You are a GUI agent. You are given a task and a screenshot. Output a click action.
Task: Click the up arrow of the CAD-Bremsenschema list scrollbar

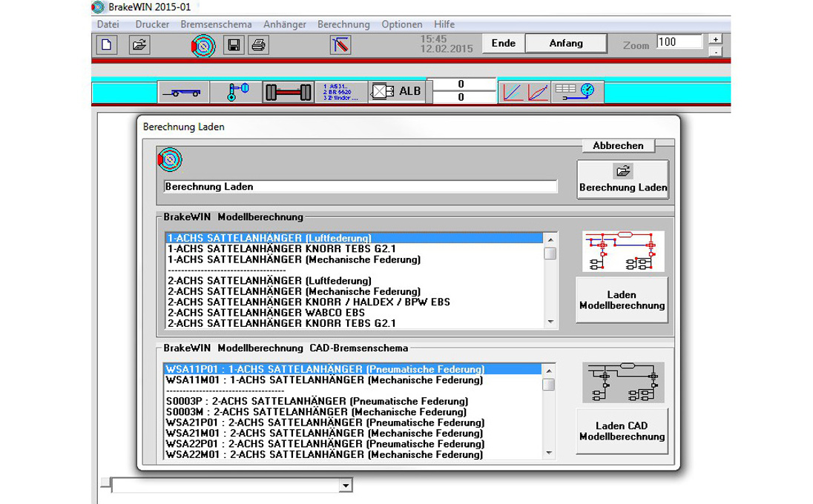pyautogui.click(x=549, y=371)
